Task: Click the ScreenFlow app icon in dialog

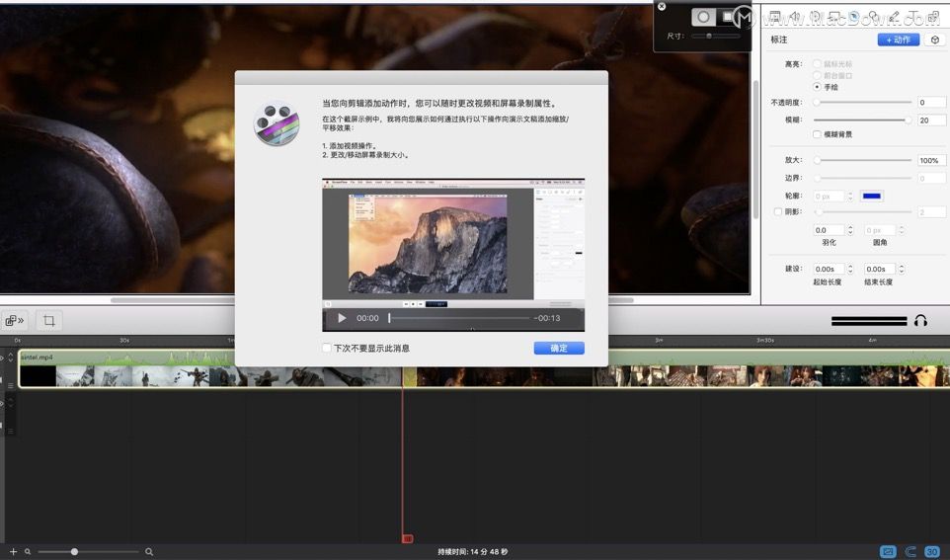Action: [x=277, y=123]
